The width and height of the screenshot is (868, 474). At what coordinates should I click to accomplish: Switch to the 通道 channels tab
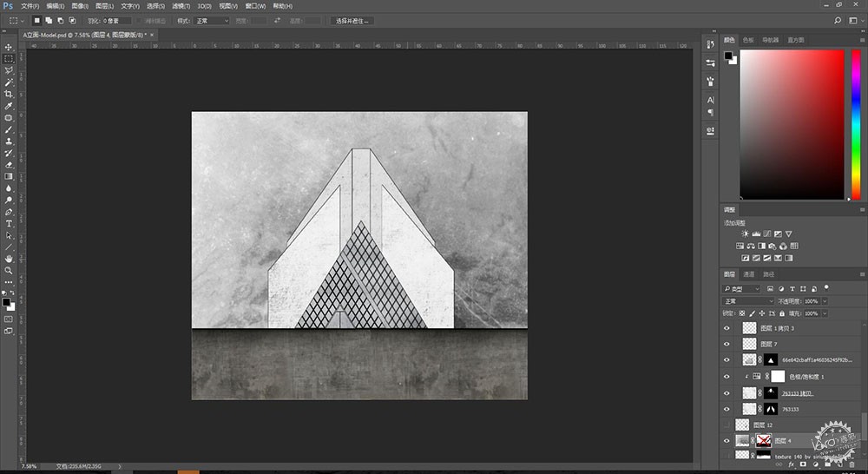(x=748, y=274)
